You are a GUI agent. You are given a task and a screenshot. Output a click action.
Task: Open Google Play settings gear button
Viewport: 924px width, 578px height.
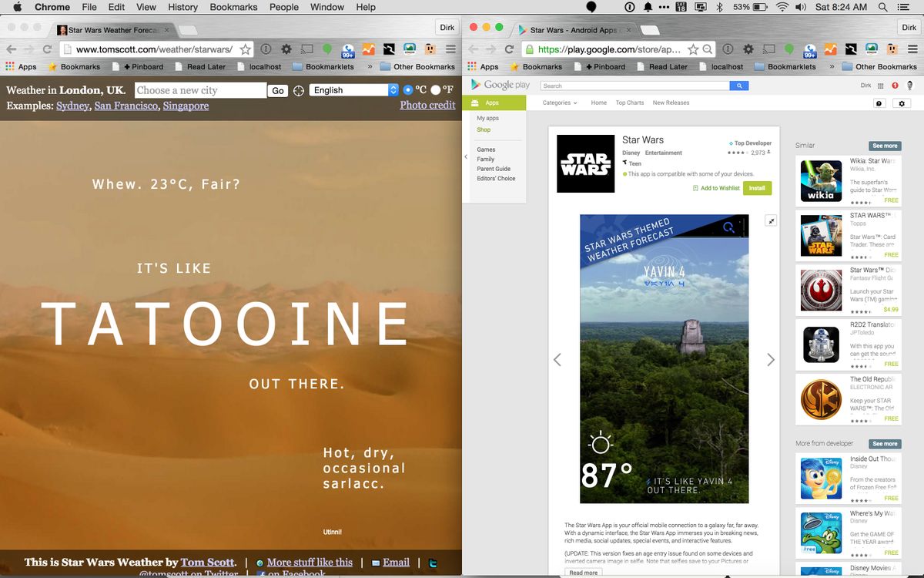(901, 103)
